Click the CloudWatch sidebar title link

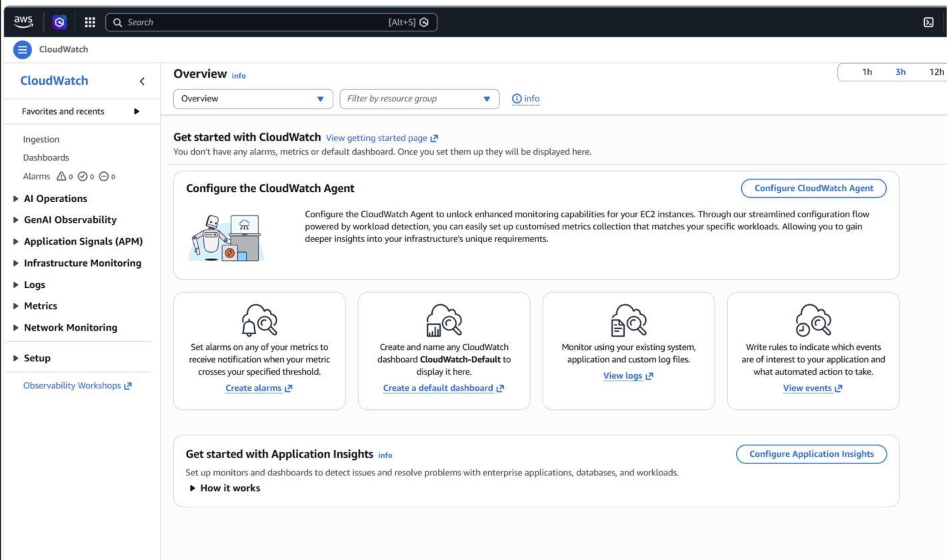(x=54, y=81)
